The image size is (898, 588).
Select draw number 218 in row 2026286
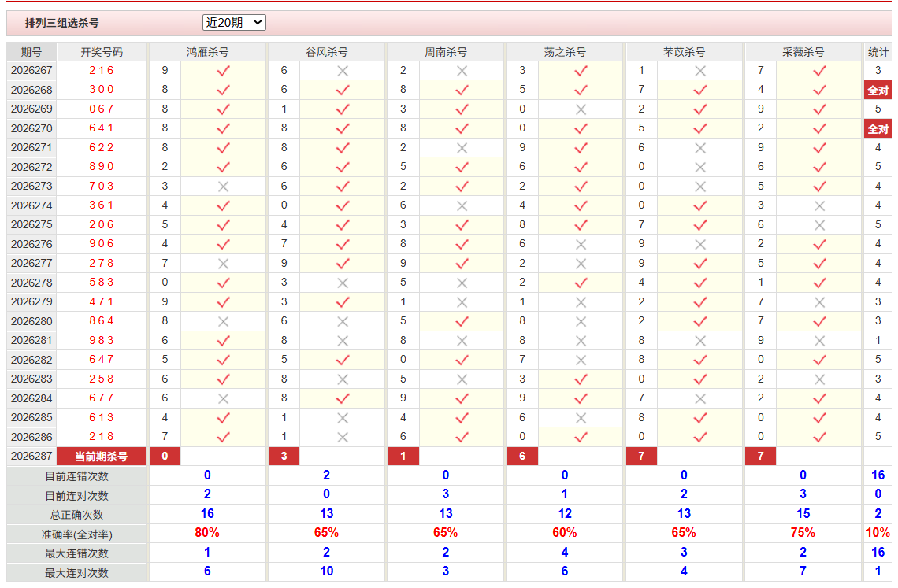102,436
